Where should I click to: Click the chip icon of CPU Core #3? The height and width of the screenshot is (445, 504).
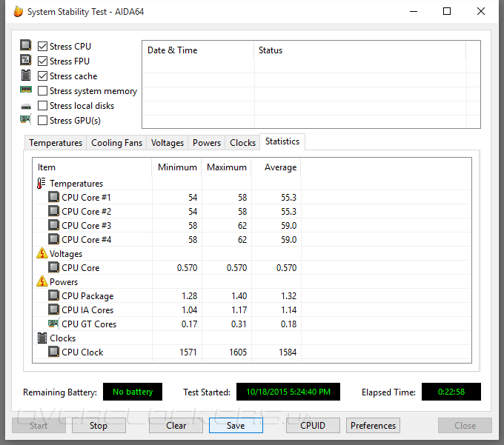53,225
